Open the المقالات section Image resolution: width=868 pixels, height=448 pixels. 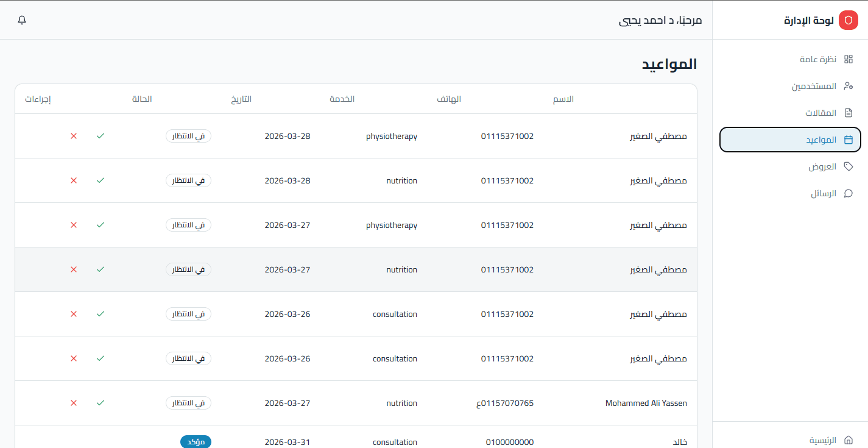(790, 113)
